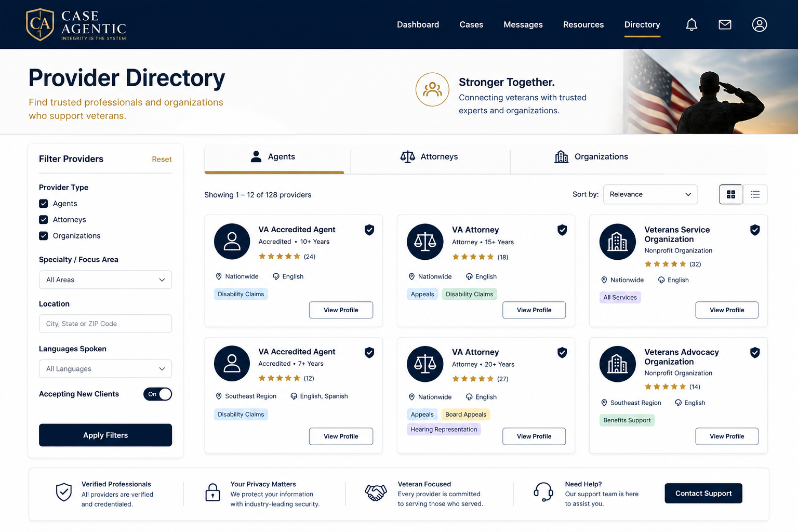The width and height of the screenshot is (798, 532).
Task: Click building avatar of Veterans Service Organization
Action: [618, 242]
